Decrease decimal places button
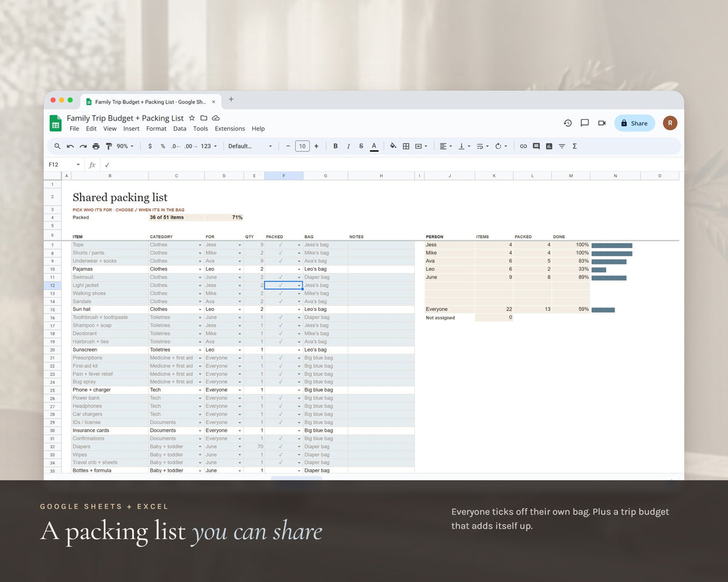This screenshot has width=728, height=582. tap(175, 146)
